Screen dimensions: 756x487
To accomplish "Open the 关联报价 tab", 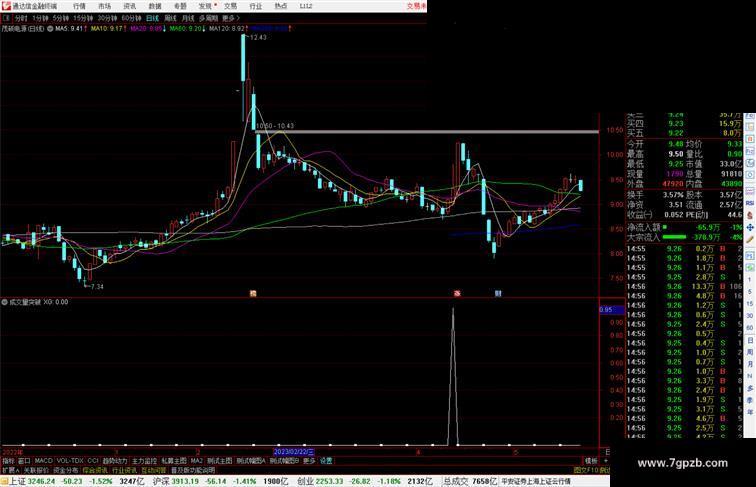I will click(x=36, y=470).
